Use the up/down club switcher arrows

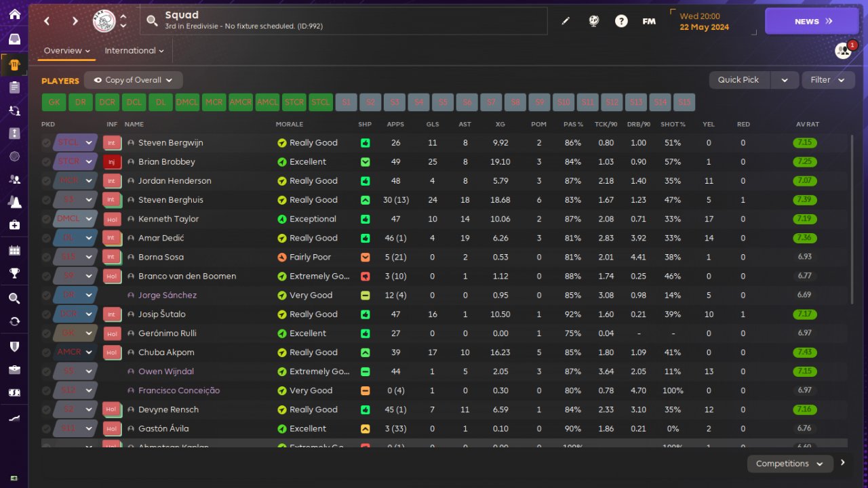[123, 21]
